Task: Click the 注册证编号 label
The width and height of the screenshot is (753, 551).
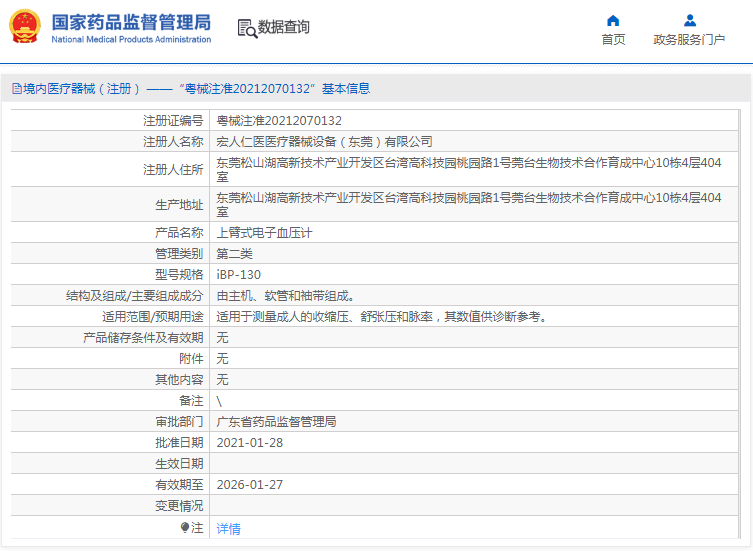Action: (173, 121)
